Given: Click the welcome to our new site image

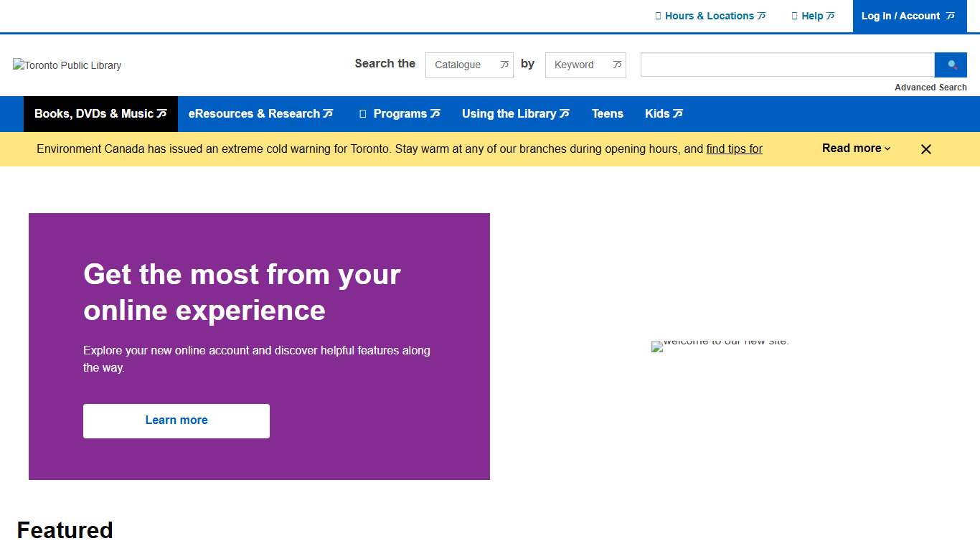Looking at the screenshot, I should 720,346.
